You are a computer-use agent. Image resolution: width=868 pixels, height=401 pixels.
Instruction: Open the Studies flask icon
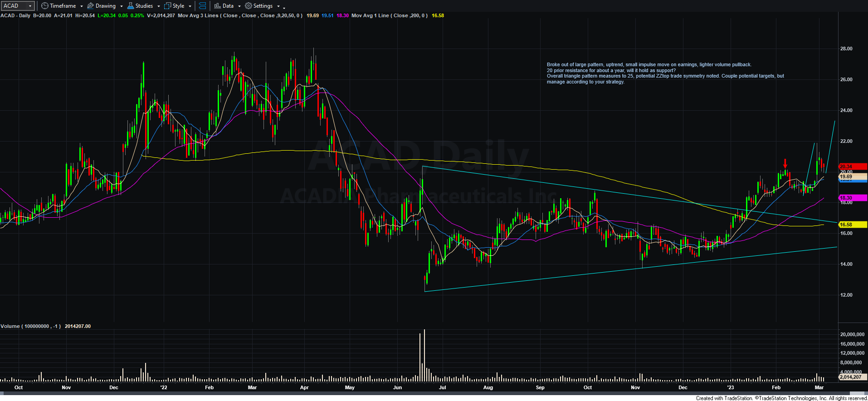point(131,6)
